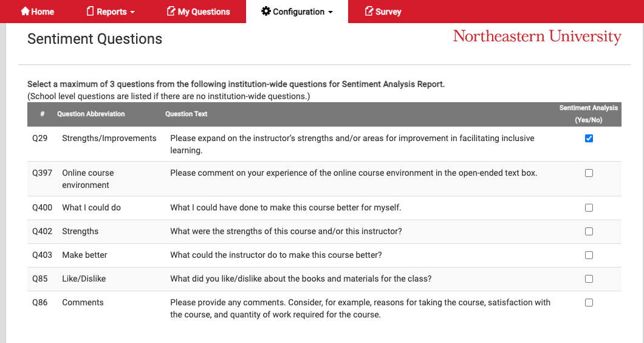Enable the Q85 Like/Dislike checkbox
Image resolution: width=644 pixels, height=343 pixels.
click(589, 279)
